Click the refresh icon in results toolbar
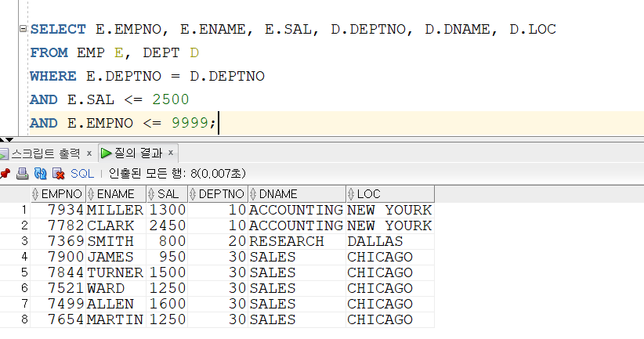This screenshot has width=644, height=339. click(40, 174)
